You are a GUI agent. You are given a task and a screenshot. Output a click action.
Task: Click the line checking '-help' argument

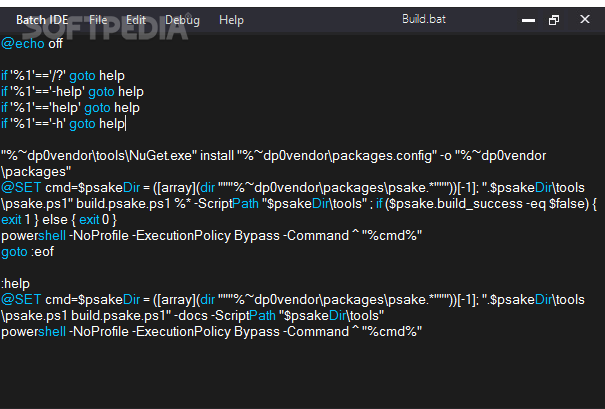[73, 92]
